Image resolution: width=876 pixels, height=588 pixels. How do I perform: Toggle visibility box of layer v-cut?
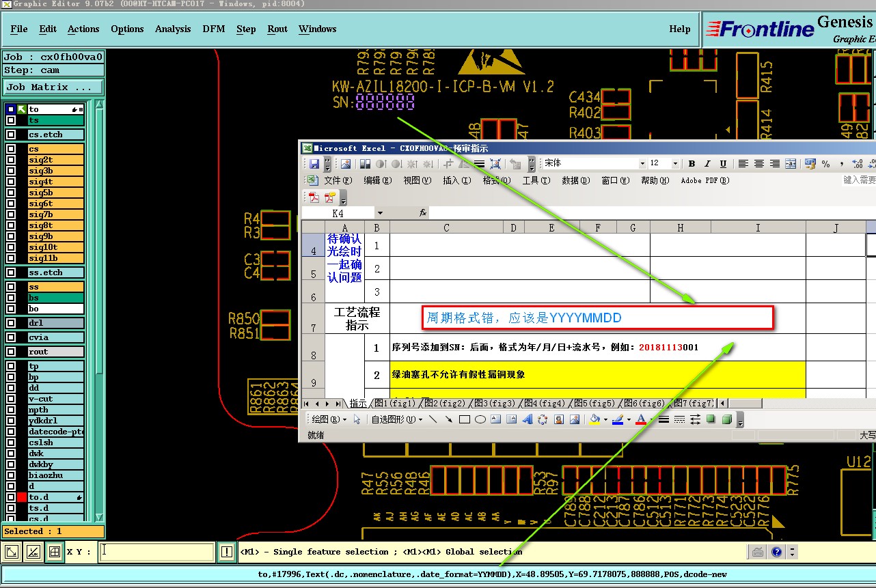point(11,399)
